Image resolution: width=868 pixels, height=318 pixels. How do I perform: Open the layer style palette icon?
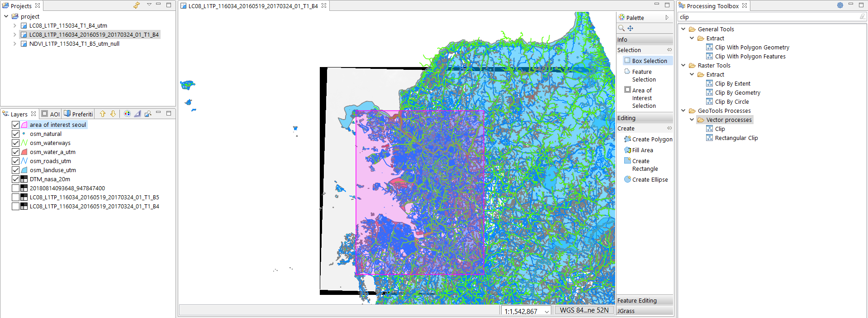point(127,114)
